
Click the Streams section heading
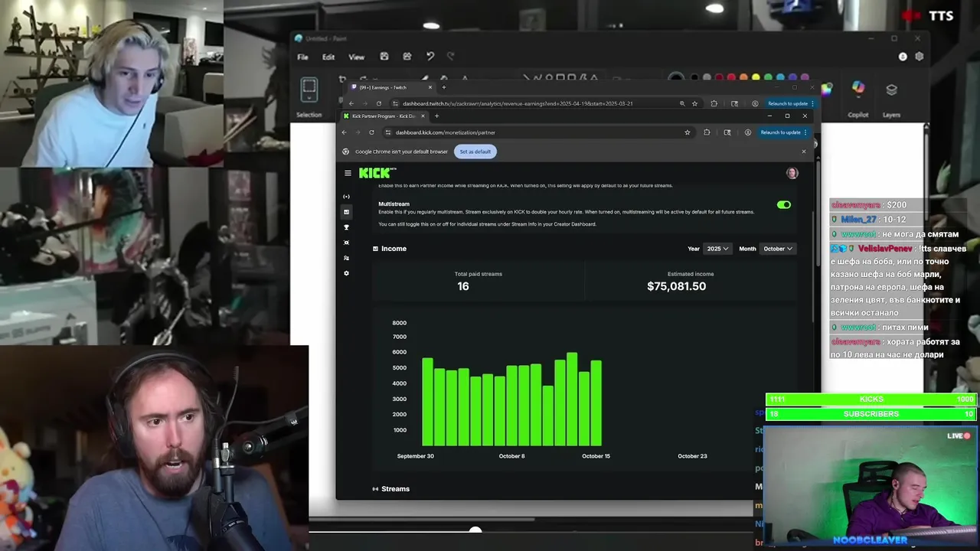[x=395, y=489]
